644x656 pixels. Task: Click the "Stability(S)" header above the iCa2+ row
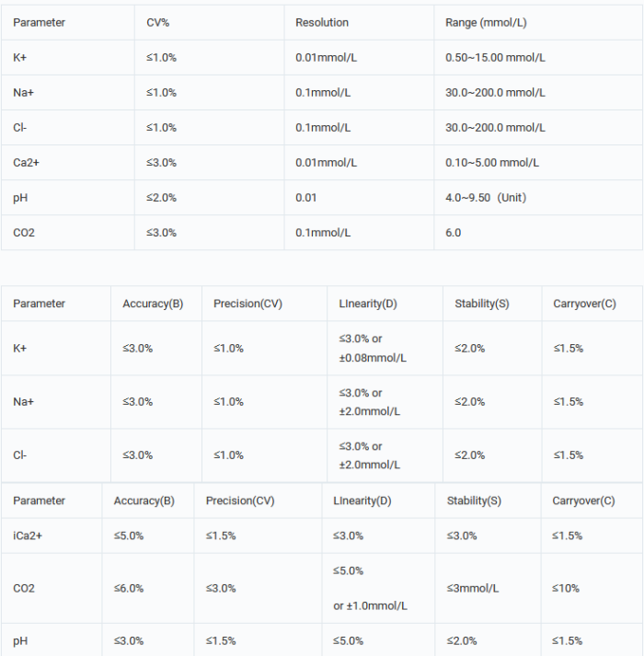point(474,501)
